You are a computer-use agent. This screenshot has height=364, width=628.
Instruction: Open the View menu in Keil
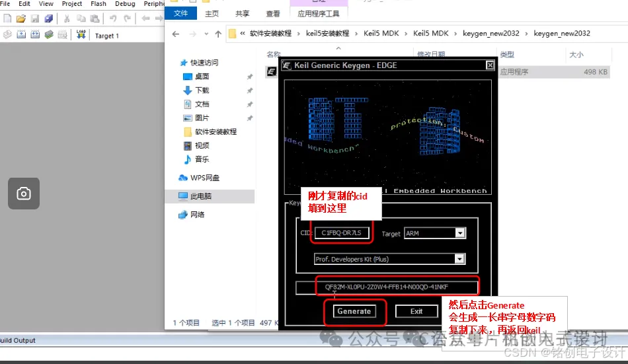coord(46,3)
